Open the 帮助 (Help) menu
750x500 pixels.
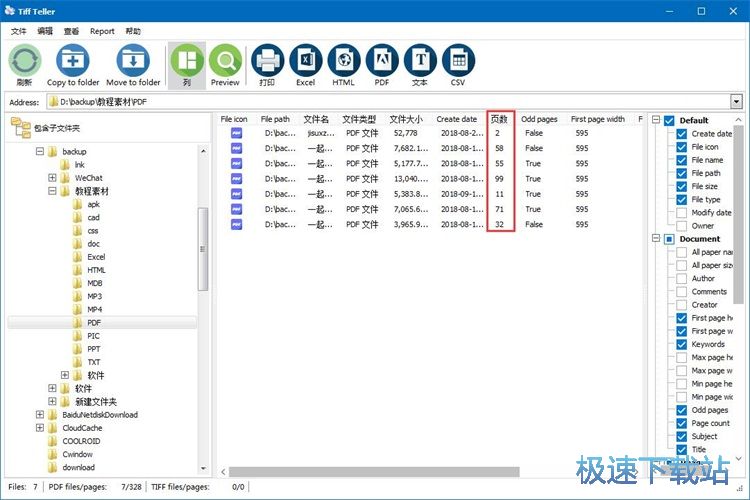(133, 31)
